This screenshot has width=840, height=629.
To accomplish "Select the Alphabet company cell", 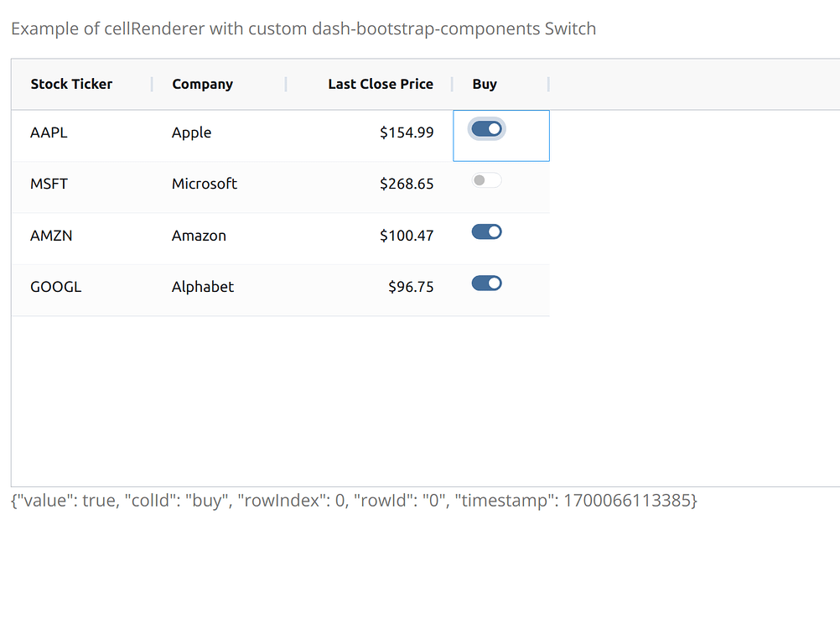I will click(202, 286).
